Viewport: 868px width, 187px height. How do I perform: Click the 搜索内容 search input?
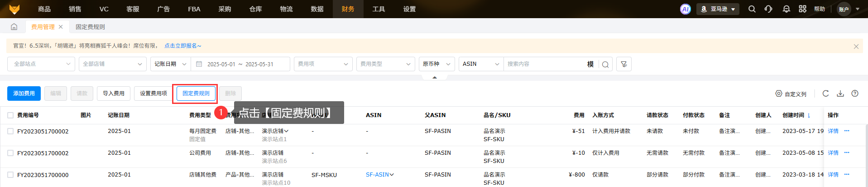(x=543, y=64)
